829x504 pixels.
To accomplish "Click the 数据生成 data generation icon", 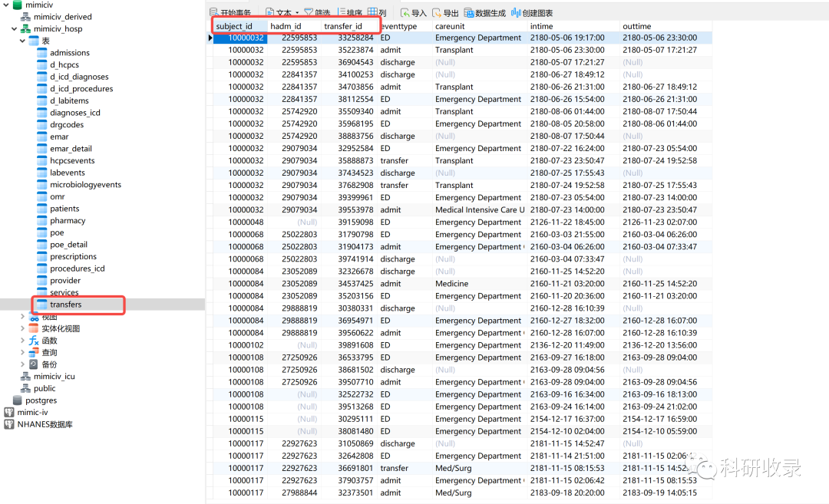I will point(469,13).
